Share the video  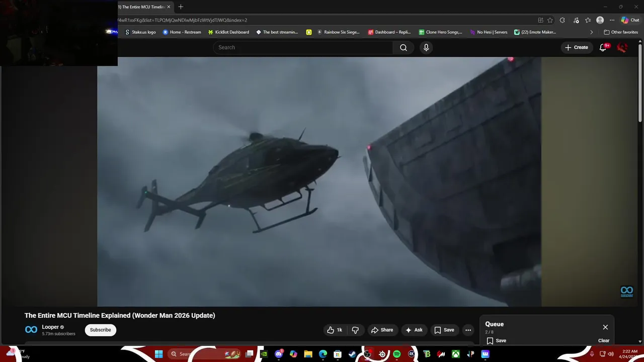tap(382, 330)
